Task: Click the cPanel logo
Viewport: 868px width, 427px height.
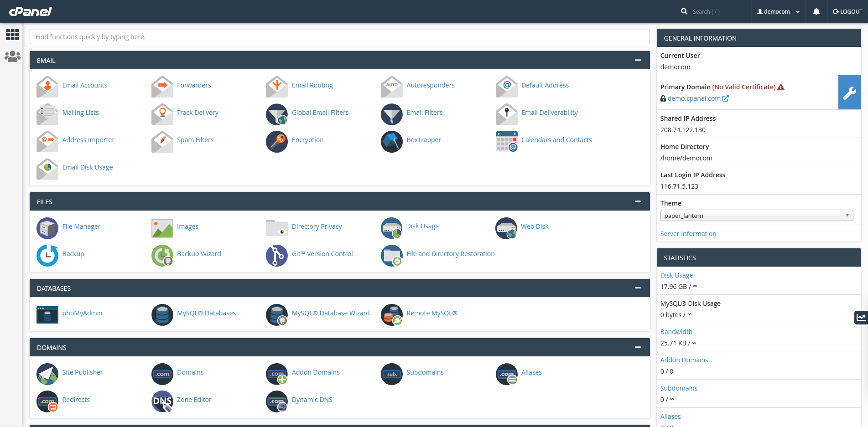Action: [x=30, y=11]
